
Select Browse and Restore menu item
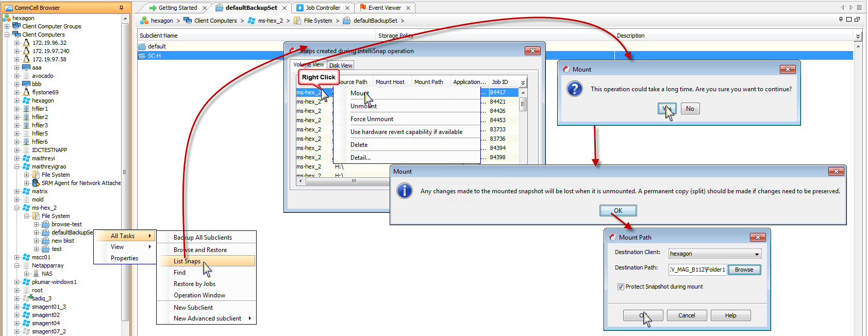200,250
